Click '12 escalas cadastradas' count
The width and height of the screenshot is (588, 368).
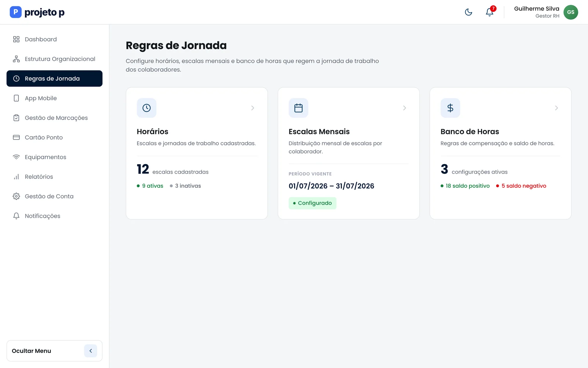(x=173, y=169)
